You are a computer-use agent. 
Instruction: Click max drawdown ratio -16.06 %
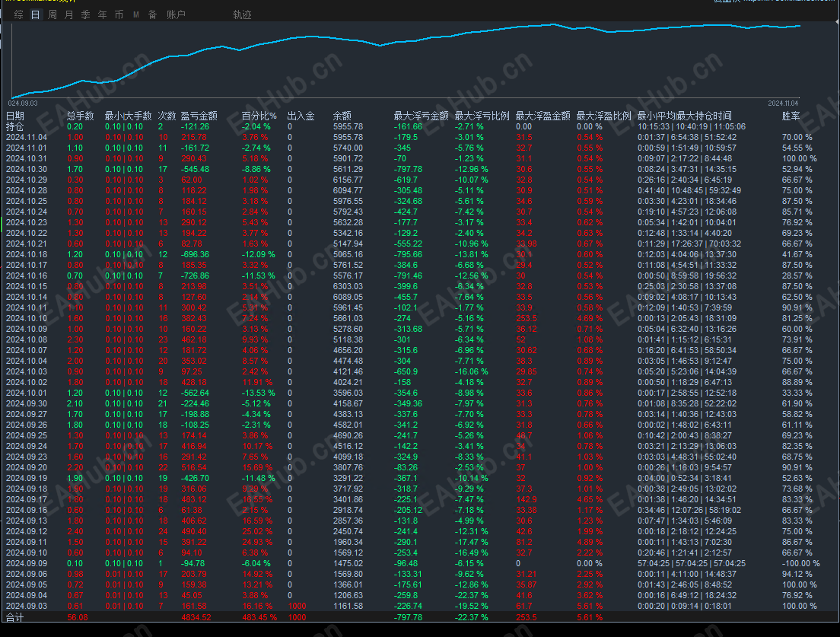(x=472, y=371)
